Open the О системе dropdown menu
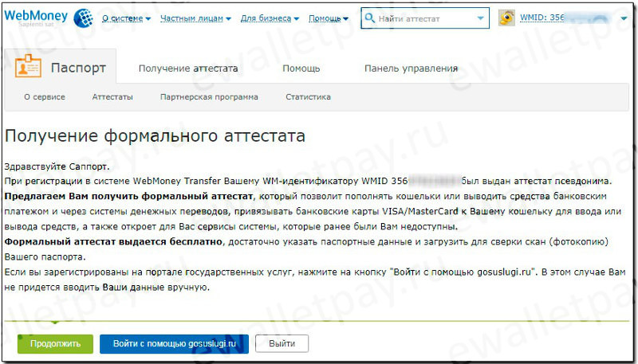638x364 pixels. [x=126, y=18]
